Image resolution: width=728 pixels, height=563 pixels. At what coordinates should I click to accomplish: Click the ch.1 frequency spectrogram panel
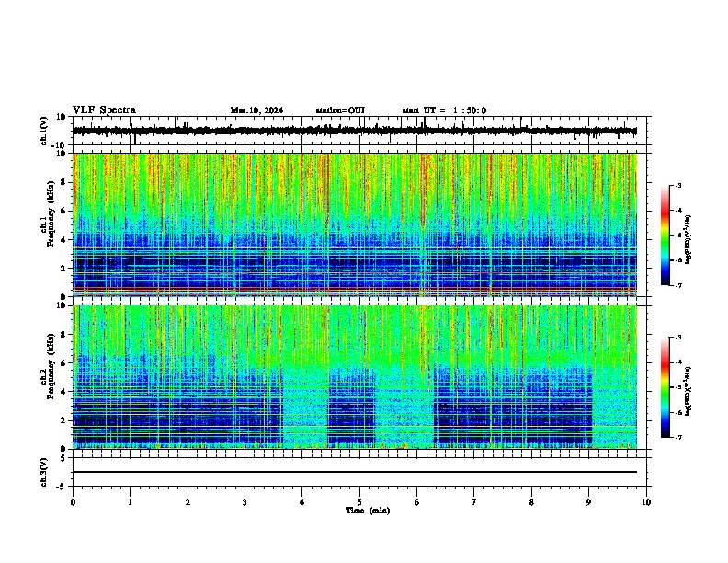pyautogui.click(x=355, y=224)
